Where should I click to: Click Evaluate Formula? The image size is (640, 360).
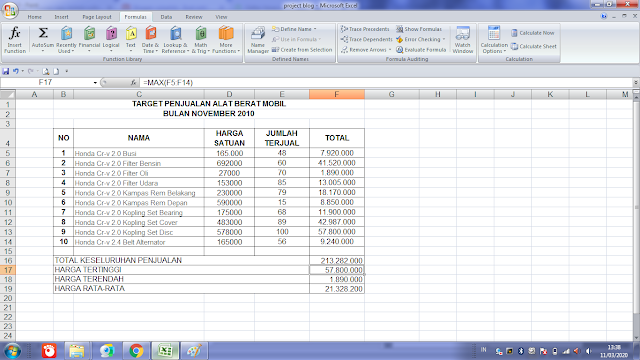point(421,49)
